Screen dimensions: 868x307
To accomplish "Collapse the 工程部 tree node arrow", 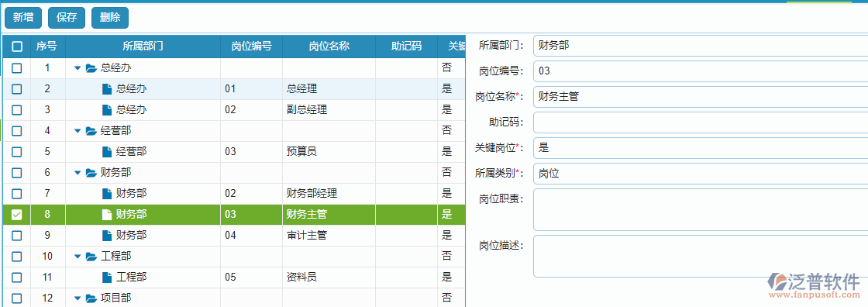I will tap(77, 257).
